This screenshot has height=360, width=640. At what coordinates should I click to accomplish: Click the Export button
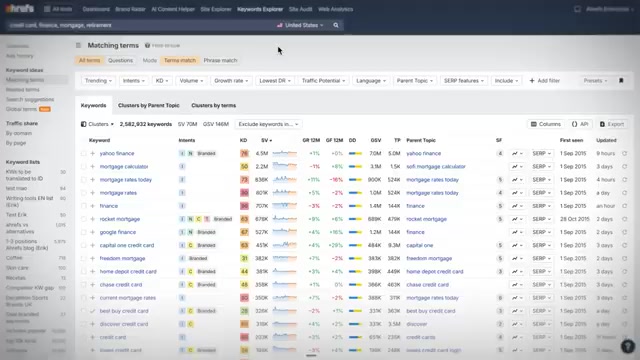click(612, 124)
